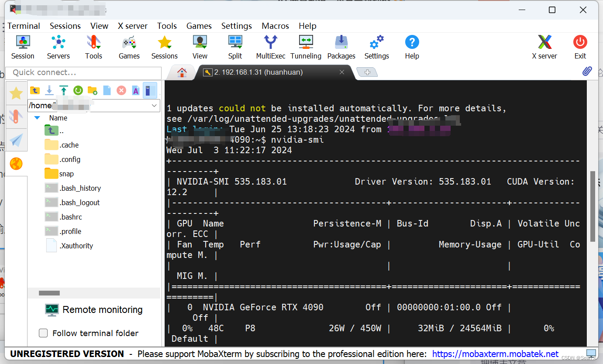The width and height of the screenshot is (603, 364).
Task: Open the X server menu
Action: 133,26
